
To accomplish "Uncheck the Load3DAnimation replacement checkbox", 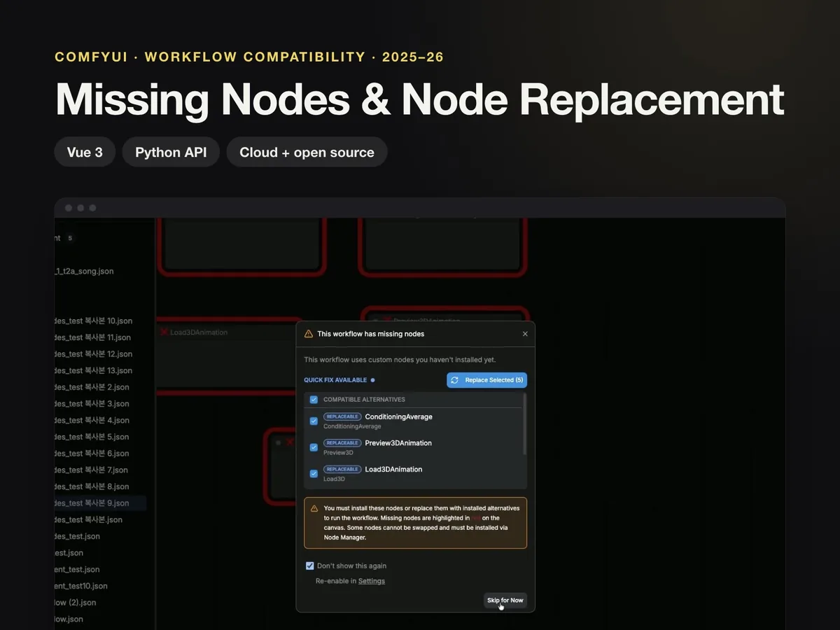I will (x=314, y=474).
